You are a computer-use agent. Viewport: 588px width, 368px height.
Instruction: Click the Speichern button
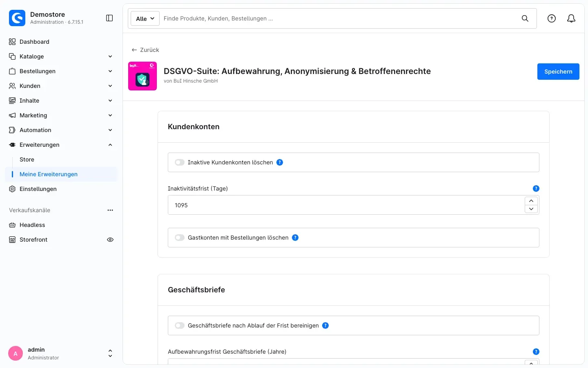point(558,72)
